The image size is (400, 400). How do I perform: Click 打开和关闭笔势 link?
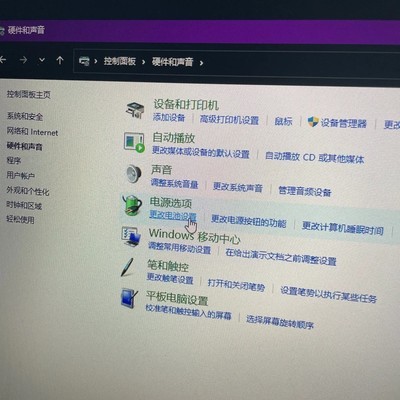236,285
